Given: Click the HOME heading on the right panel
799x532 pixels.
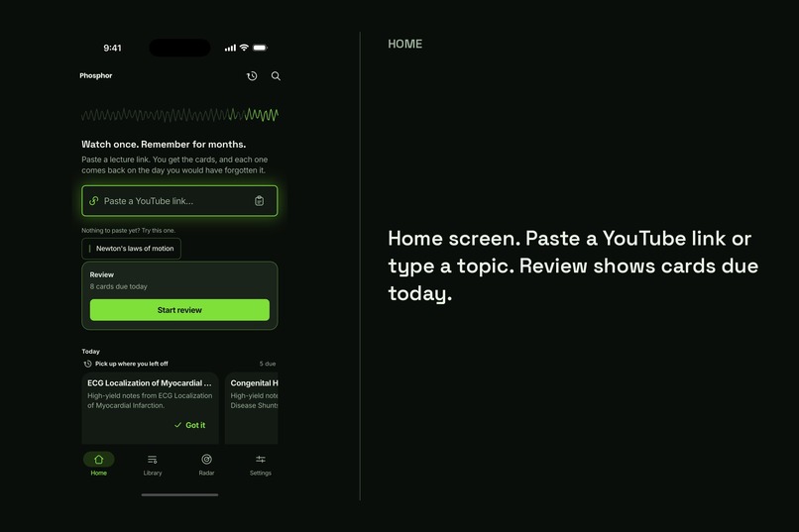Looking at the screenshot, I should tap(405, 44).
